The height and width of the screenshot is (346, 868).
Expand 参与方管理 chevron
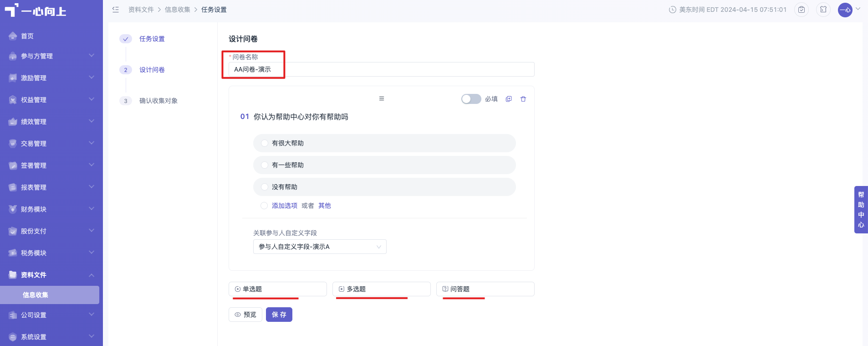click(x=92, y=56)
